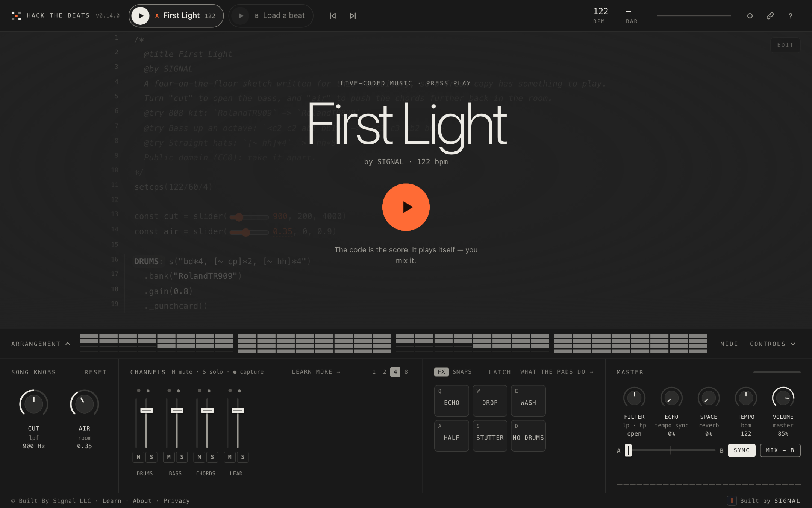The width and height of the screenshot is (812, 508).
Task: Solo the DRUMS channel
Action: click(151, 457)
